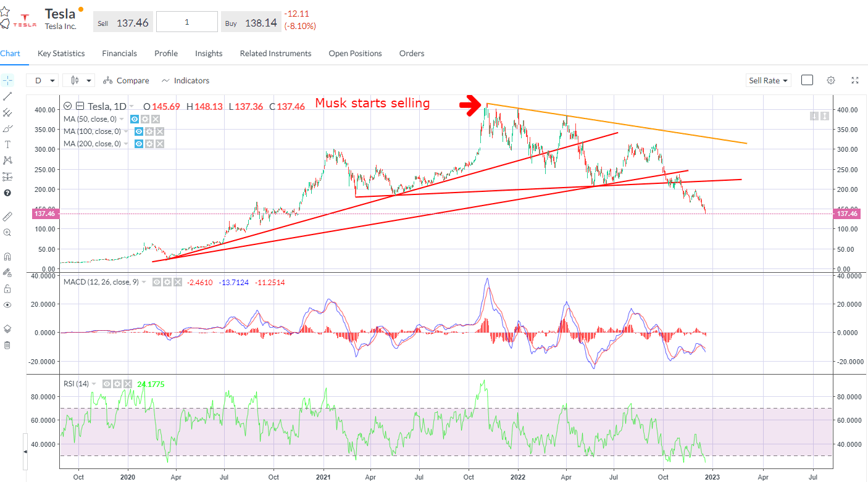Toggle stay in drawing mode pencil-lock
The image size is (868, 482).
pos(7,272)
